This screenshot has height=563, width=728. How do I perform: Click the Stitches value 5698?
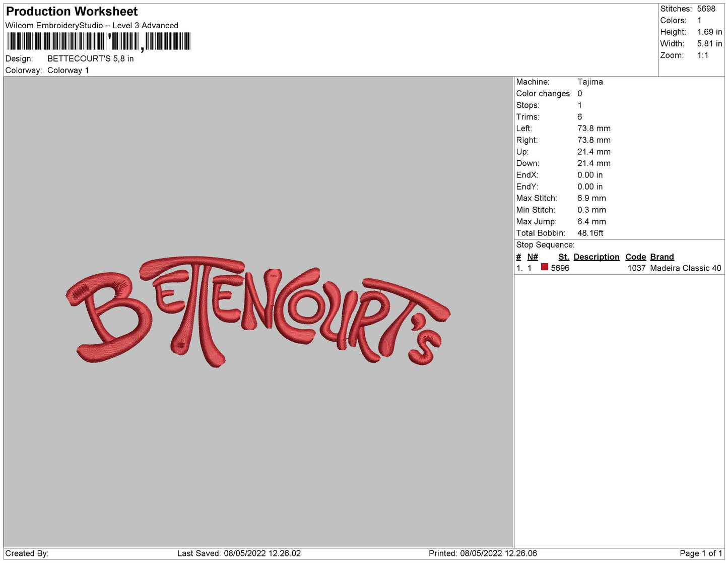click(706, 9)
